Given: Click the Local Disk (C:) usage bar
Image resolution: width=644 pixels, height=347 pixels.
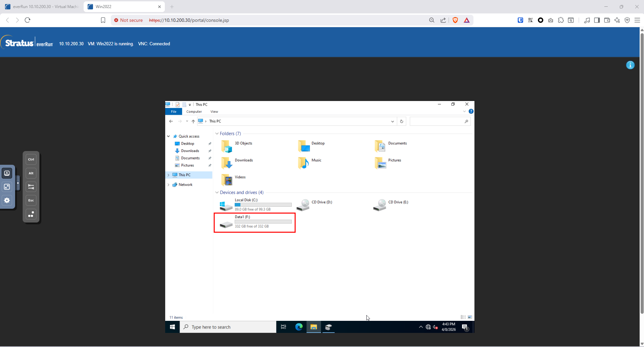Looking at the screenshot, I should 263,205.
